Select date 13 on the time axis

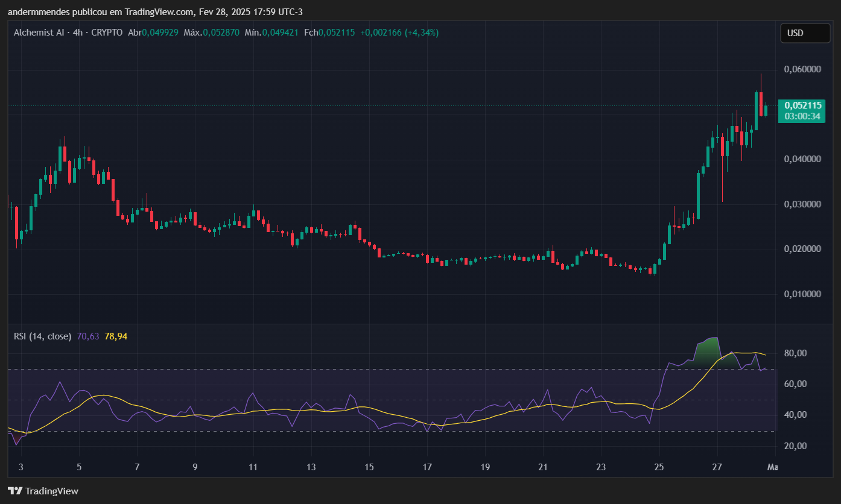click(311, 467)
